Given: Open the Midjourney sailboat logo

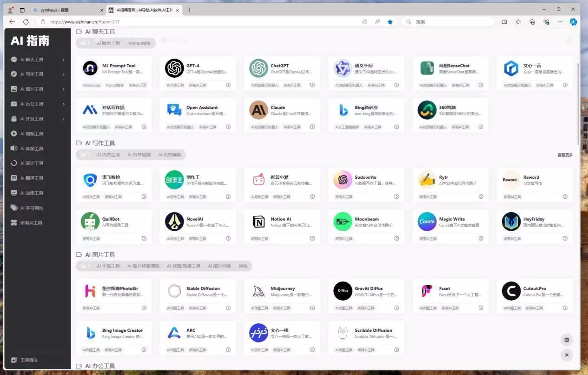Looking at the screenshot, I should click(258, 291).
